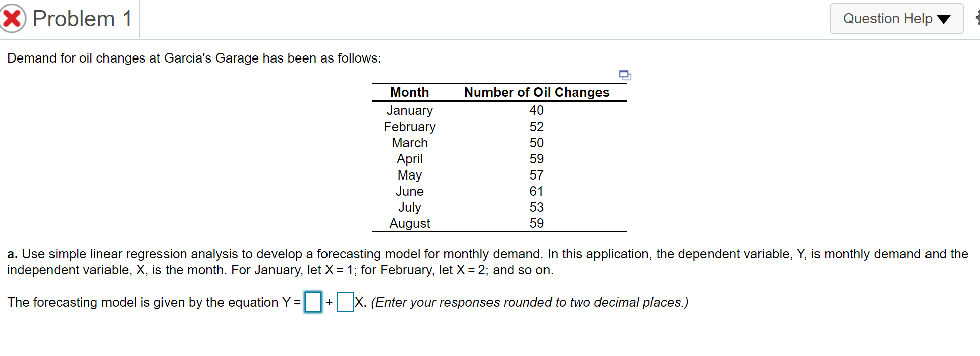Select the black triangle on Question Help
Screen dimensions: 980x356
pyautogui.click(x=943, y=19)
